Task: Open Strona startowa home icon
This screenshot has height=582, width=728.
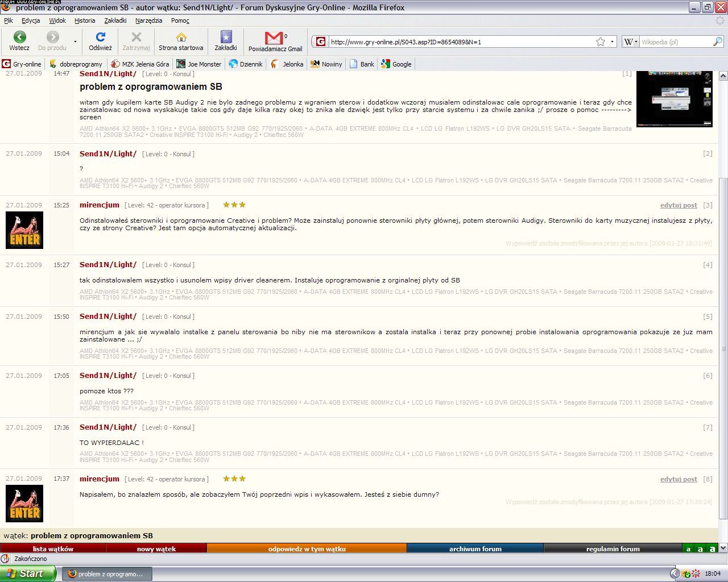Action: point(181,38)
